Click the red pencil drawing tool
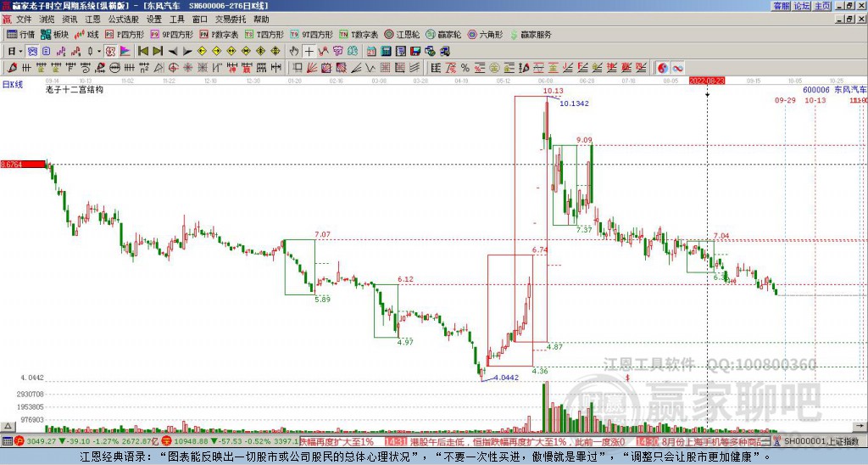The image size is (868, 465). point(12,68)
